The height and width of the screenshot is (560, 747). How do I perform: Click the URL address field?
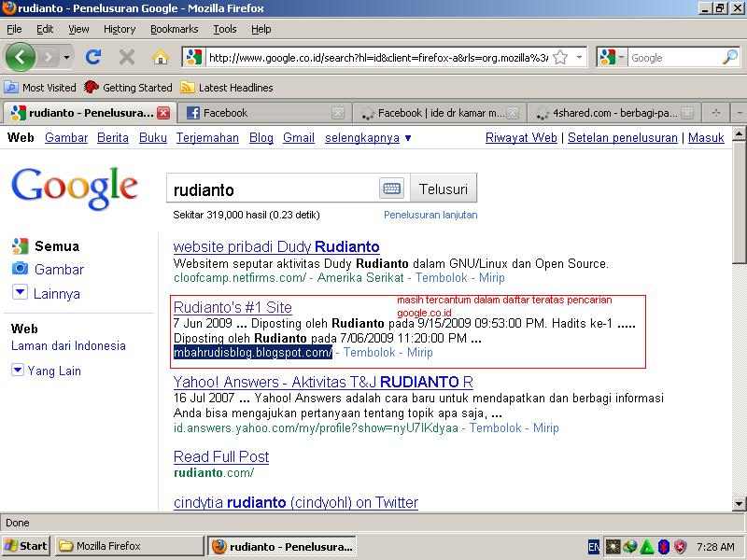pyautogui.click(x=378, y=58)
